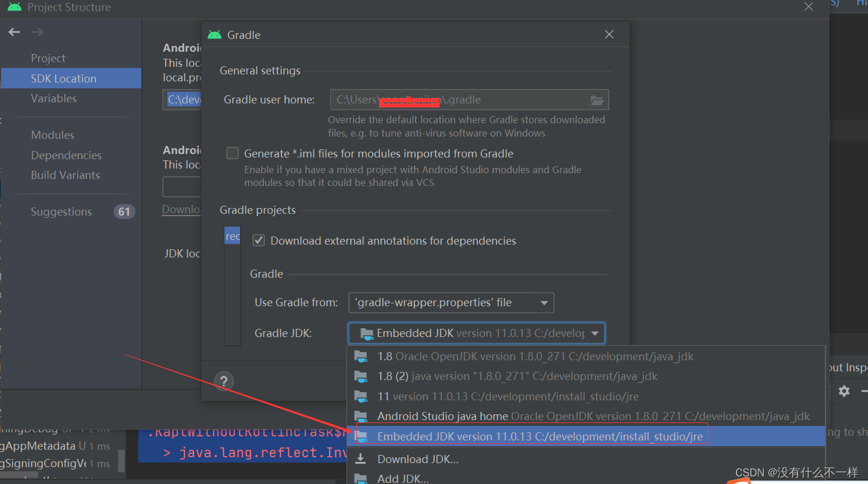Click the download icon next to Download JDK

tap(361, 459)
